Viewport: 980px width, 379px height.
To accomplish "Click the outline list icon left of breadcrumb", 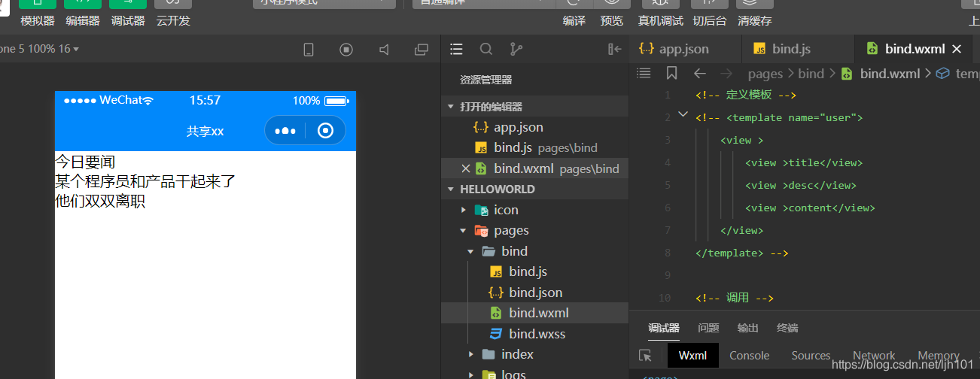I will [644, 73].
